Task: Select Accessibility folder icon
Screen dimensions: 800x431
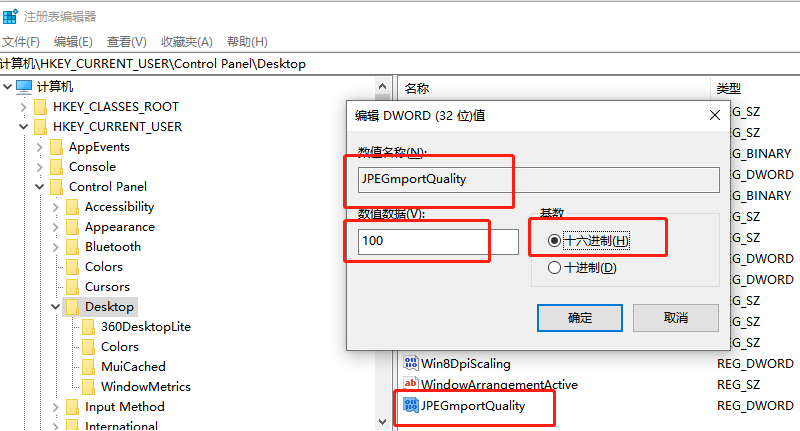Action: point(72,207)
